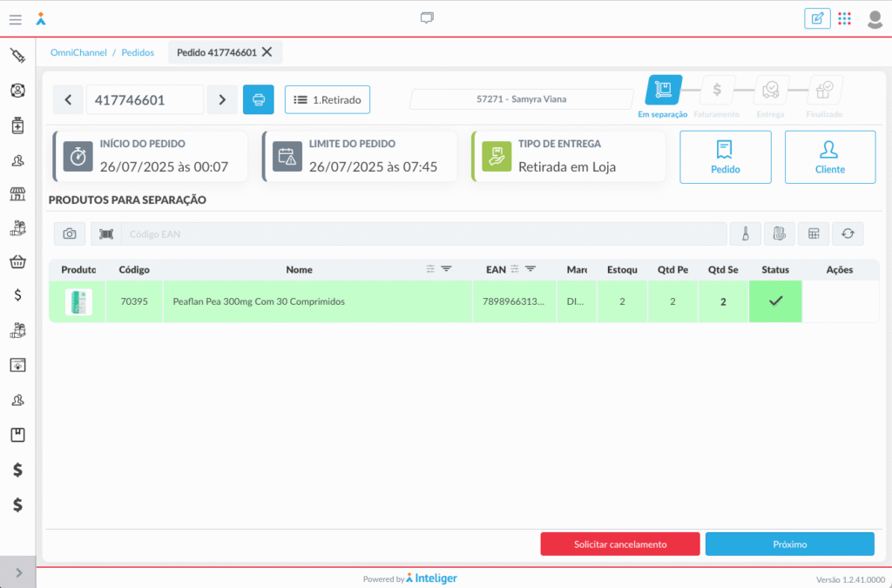
Task: Open the user profile avatar
Action: click(x=875, y=18)
